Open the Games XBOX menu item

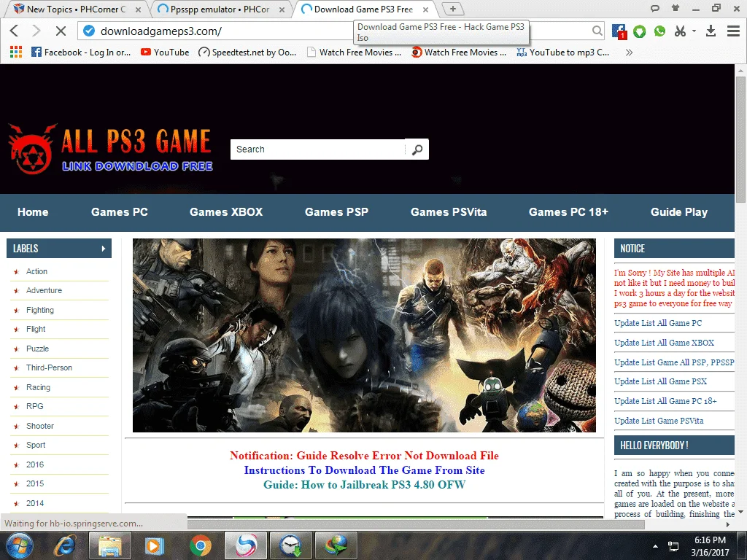[x=226, y=212]
